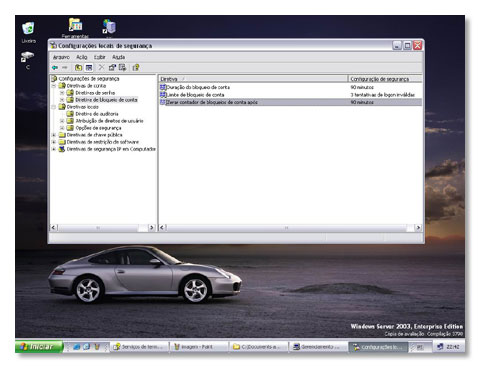Click the Help icon in the toolbar
The width and height of the screenshot is (480, 368).
tap(136, 68)
